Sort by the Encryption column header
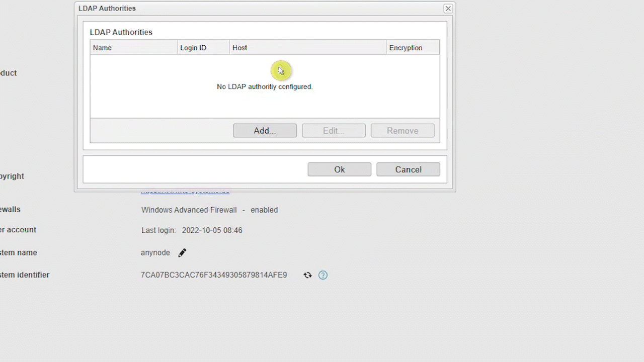This screenshot has width=644, height=362. point(413,48)
